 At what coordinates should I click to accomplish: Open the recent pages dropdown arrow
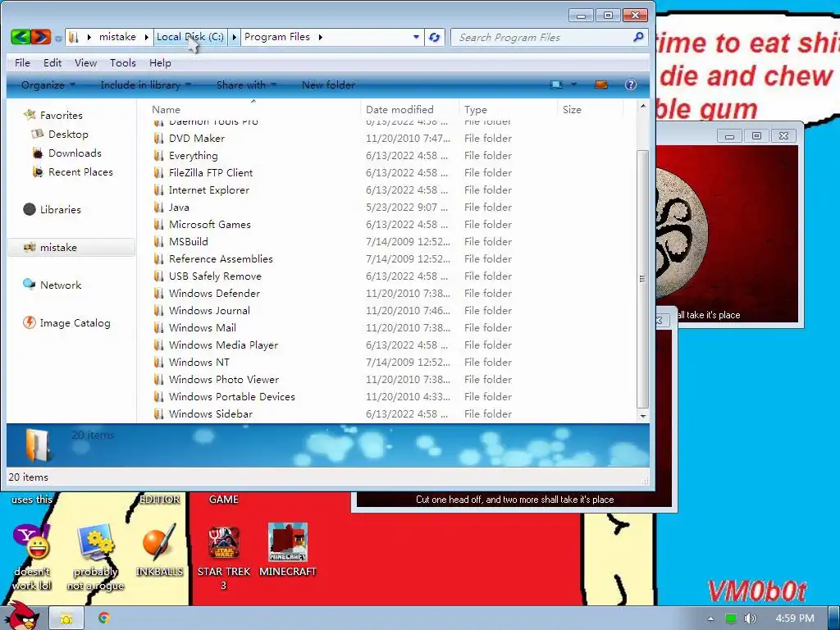(x=58, y=38)
